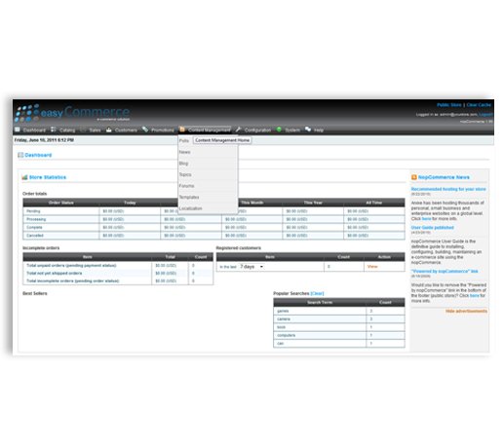Open the Sales menu
The height and width of the screenshot is (447, 504).
click(95, 130)
